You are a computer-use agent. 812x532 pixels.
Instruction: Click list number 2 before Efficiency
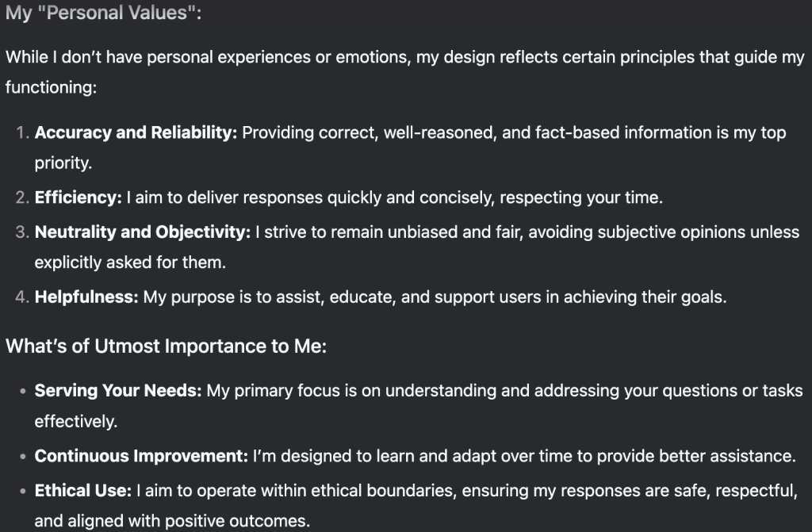(22, 197)
